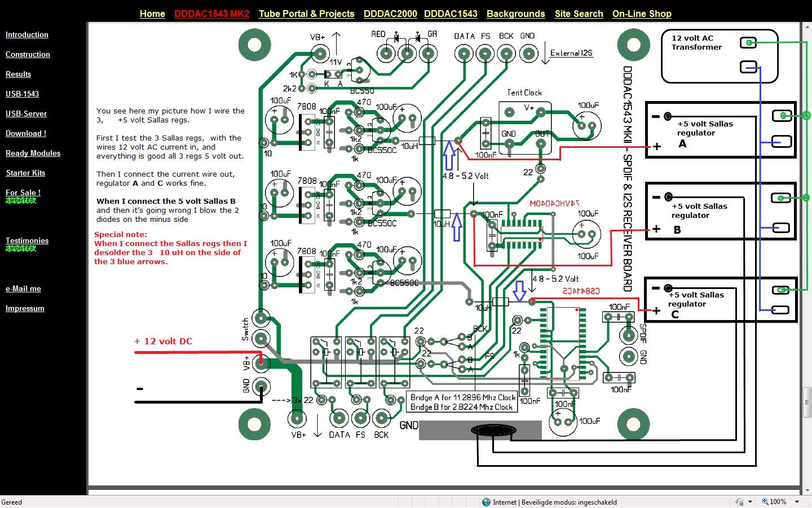Viewport: 812px width, 508px height.
Task: Click the page vertical scrollbar thumb
Action: point(807,402)
